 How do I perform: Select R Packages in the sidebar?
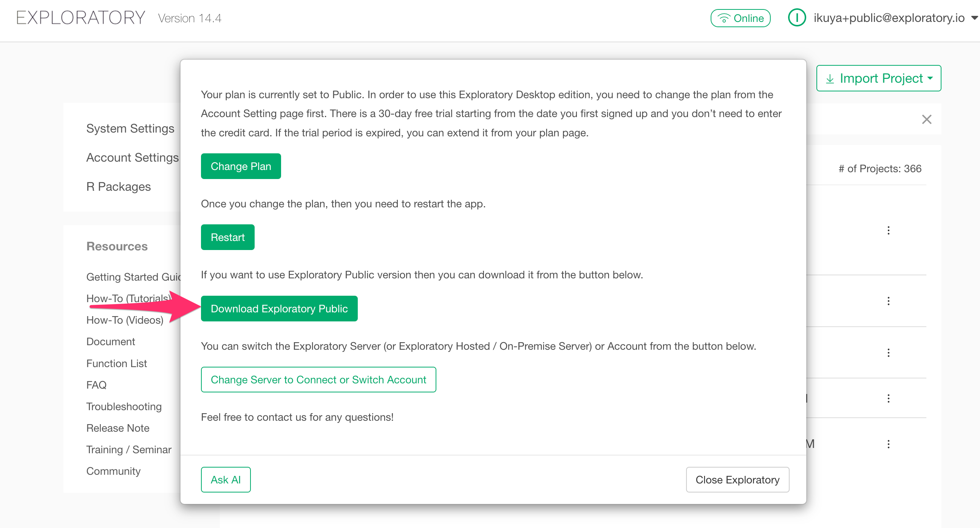(x=118, y=187)
